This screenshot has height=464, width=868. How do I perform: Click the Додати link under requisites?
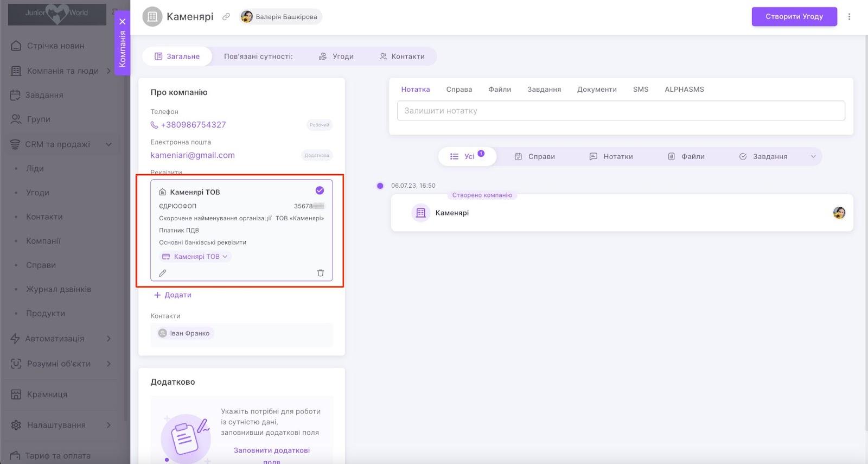tap(173, 295)
